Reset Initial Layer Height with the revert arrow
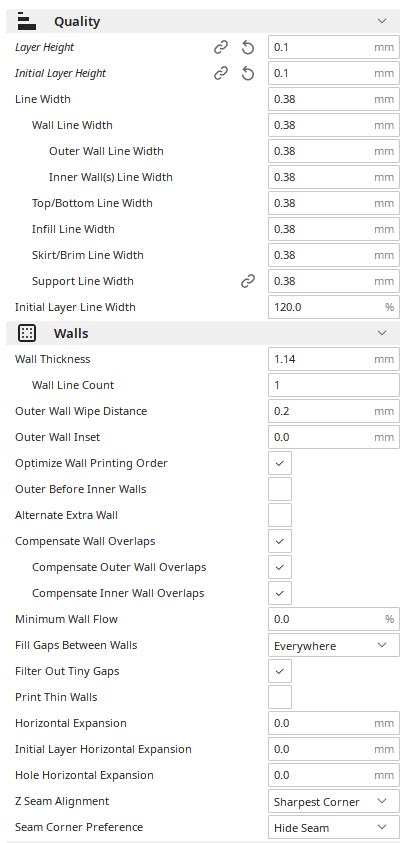The height and width of the screenshot is (843, 408). pos(247,73)
